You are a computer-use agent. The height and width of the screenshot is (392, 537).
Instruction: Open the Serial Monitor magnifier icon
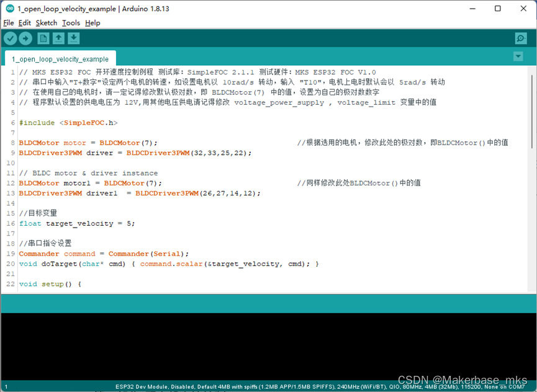click(521, 38)
